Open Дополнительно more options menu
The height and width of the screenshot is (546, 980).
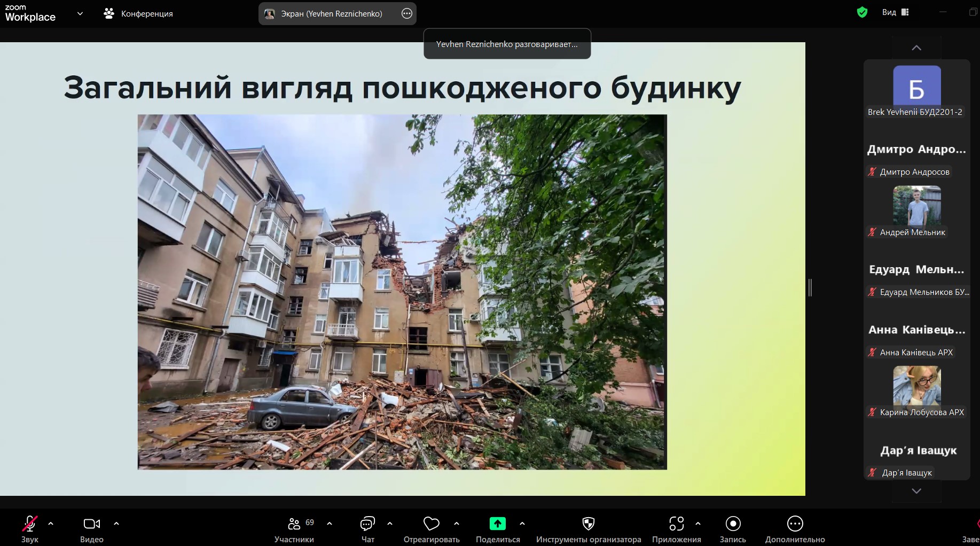[x=795, y=529]
